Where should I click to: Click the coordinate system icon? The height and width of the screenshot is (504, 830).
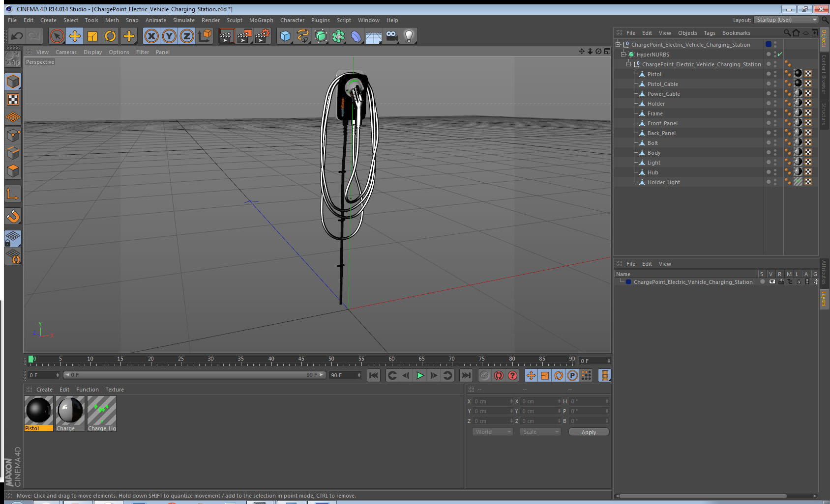205,36
